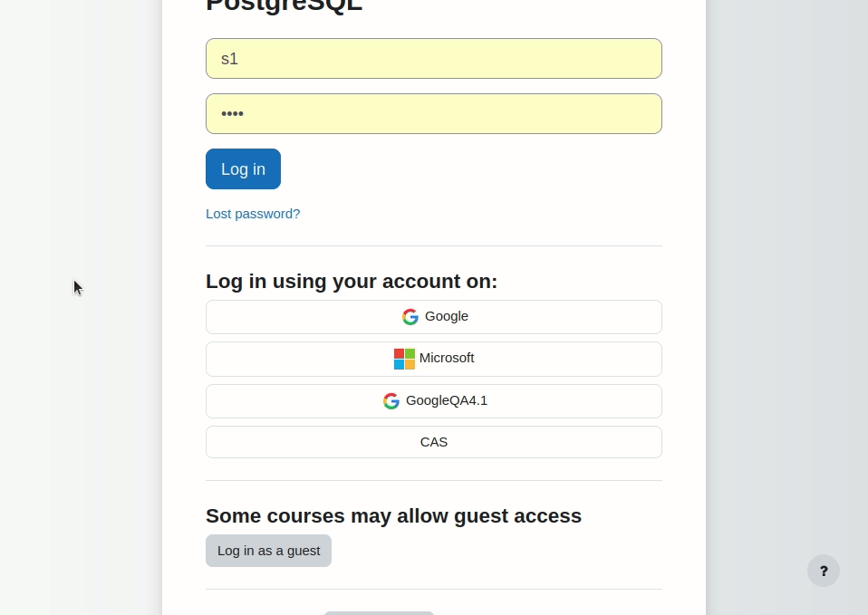Screen dimensions: 868x615
Task: Click the Microsoft four-square logo
Action: click(404, 359)
